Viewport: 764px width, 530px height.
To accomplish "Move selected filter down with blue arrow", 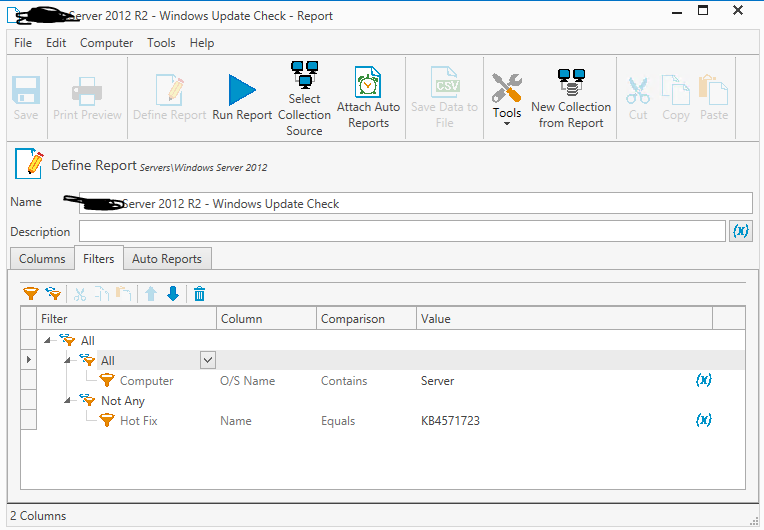I will [173, 294].
